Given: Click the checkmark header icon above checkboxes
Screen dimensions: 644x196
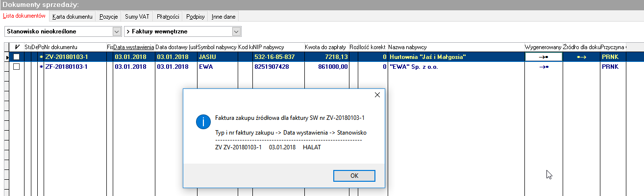Looking at the screenshot, I should tap(18, 47).
